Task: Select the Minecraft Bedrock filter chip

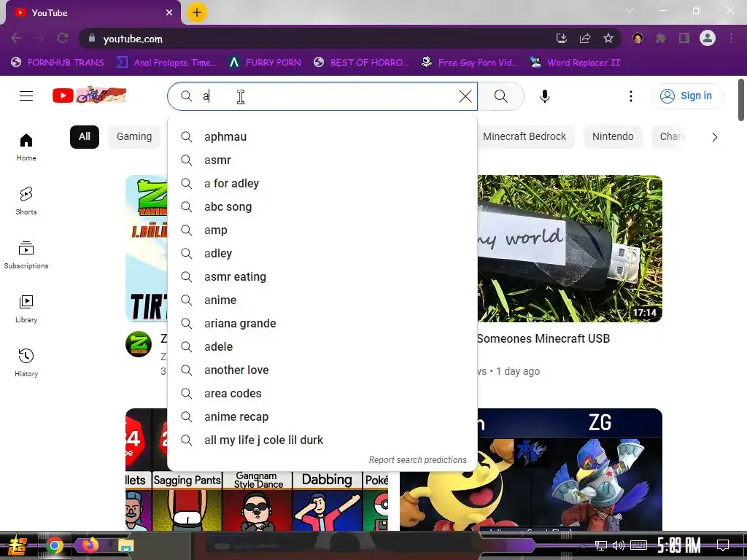Action: pos(525,136)
